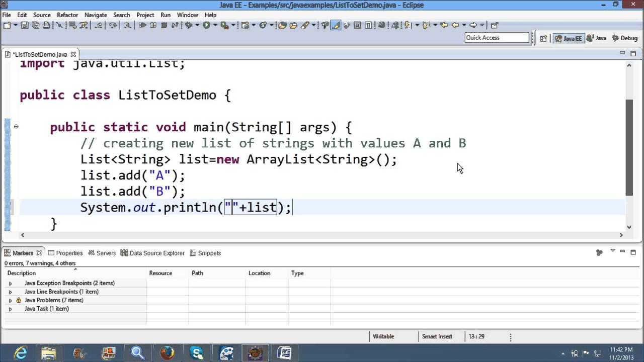Collapse the main method fold marker
The width and height of the screenshot is (644, 362).
[x=16, y=127]
